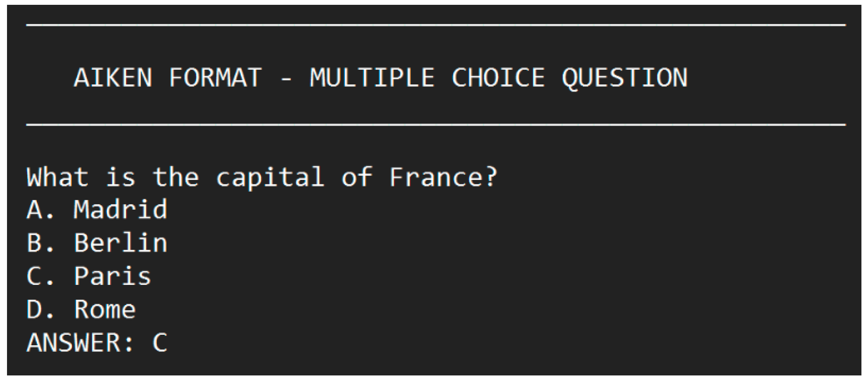Click the option letter A
Screen dimensions: 868x382
point(35,210)
